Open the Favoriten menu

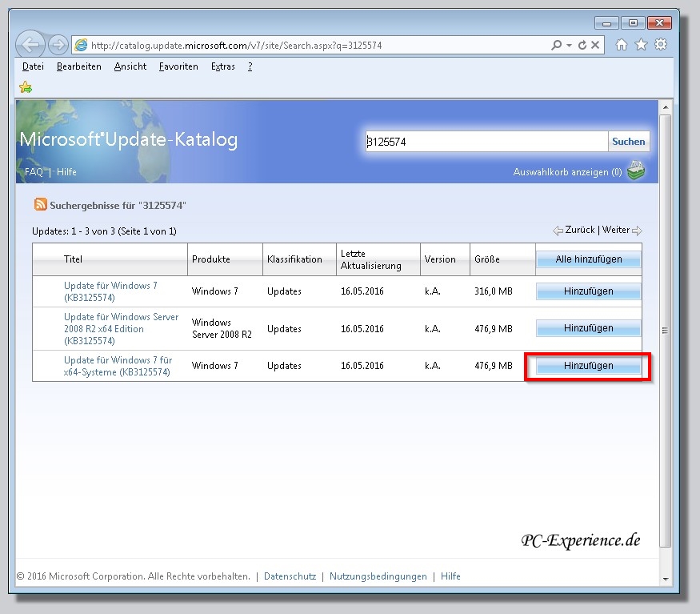point(178,66)
